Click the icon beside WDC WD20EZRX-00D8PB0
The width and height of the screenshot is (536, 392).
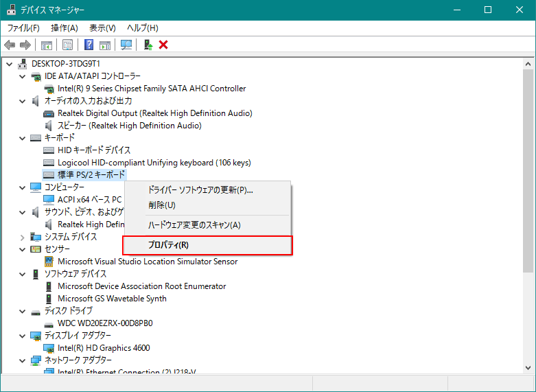click(x=49, y=324)
